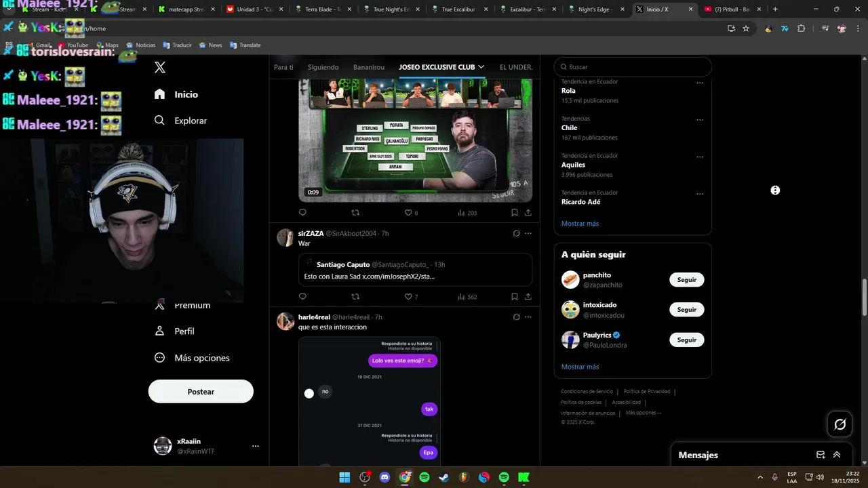Expand the JOSEO EXCLUSIVE CLUB dropdown arrow

[481, 67]
